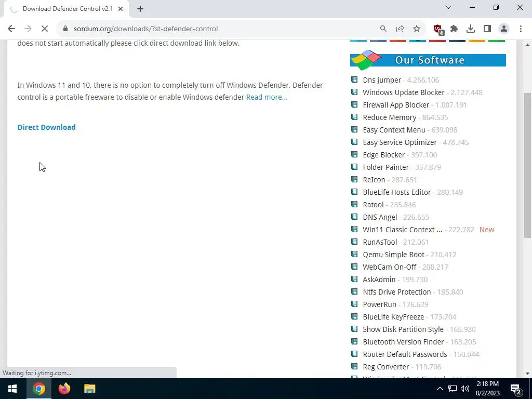Screen dimensions: 532x399
Task: Open Win11 Classic Context link
Action: tap(402, 230)
